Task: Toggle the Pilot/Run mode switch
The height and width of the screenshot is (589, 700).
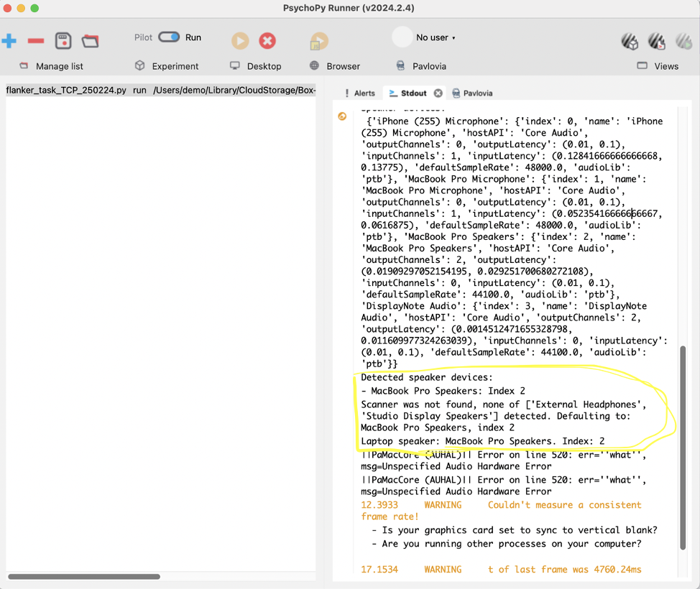Action: click(x=170, y=37)
